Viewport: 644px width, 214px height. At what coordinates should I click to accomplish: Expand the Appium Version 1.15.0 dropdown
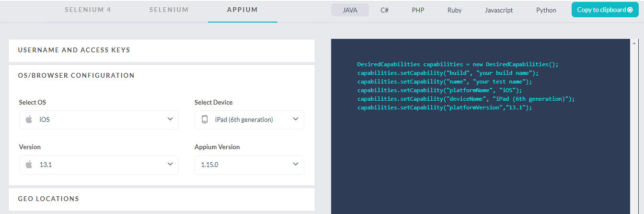click(249, 165)
